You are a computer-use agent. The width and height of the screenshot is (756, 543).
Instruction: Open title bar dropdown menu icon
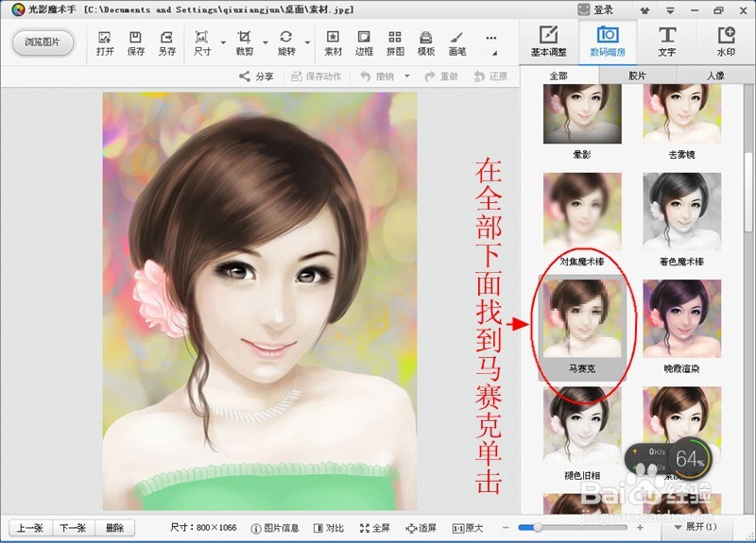click(x=670, y=10)
